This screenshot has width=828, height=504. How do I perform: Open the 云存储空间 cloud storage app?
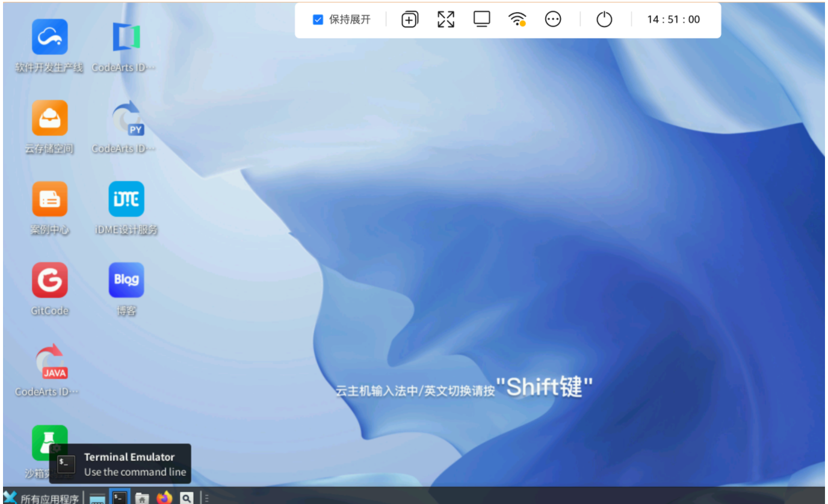(50, 118)
